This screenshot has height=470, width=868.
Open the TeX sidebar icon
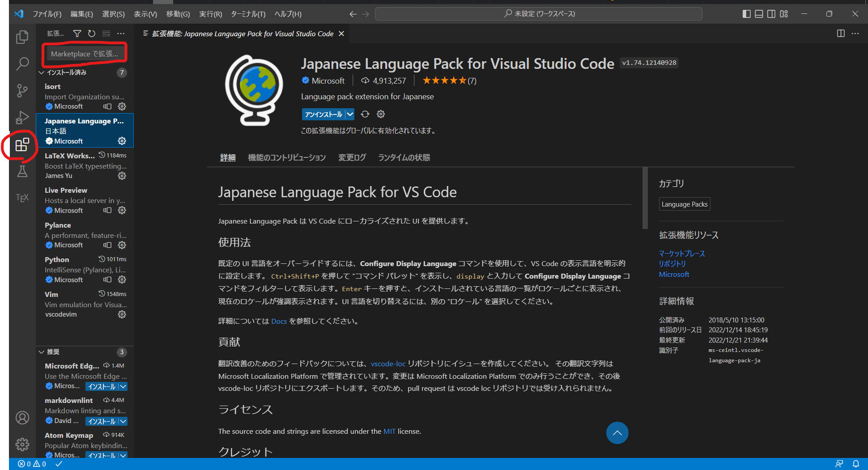click(x=22, y=198)
